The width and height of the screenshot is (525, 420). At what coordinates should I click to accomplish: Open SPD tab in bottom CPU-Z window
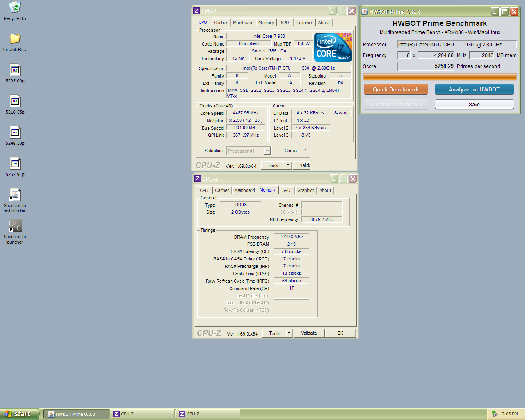(x=286, y=190)
